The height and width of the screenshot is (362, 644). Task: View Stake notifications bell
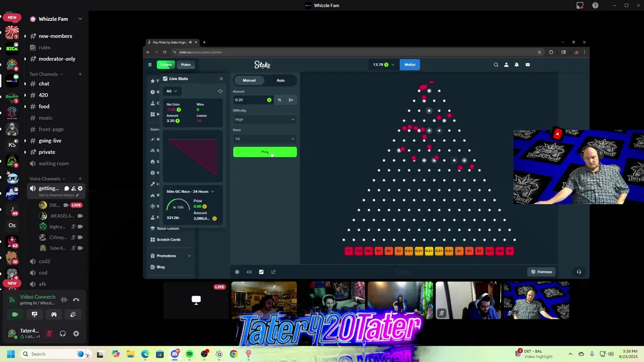pos(516,64)
